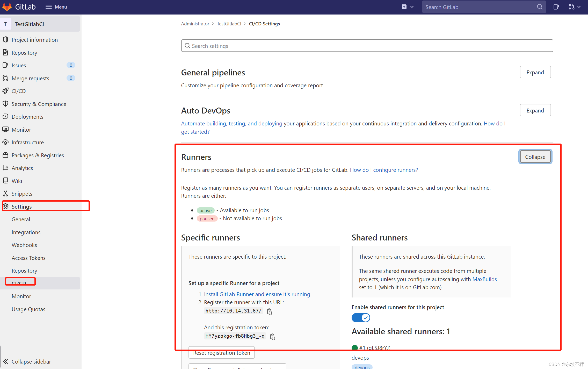The image size is (588, 369).
Task: Click Reset registration token button
Action: click(x=222, y=353)
